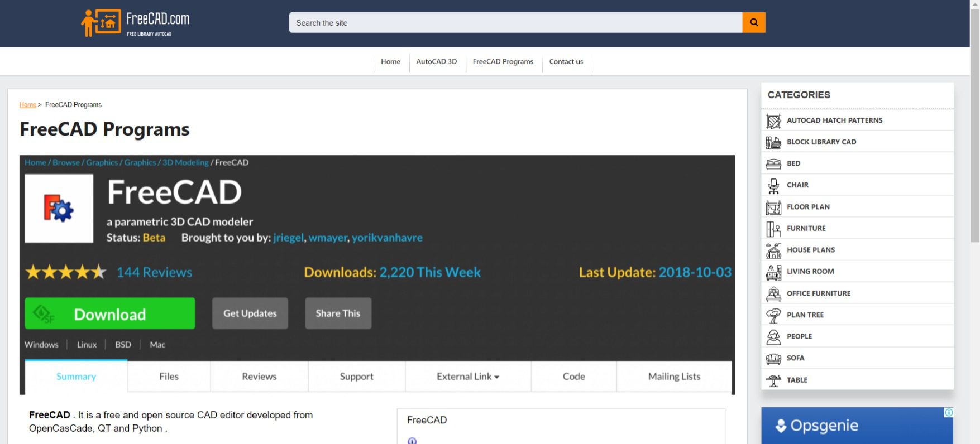Click the Chair category icon
This screenshot has width=980, height=444.
(x=773, y=185)
